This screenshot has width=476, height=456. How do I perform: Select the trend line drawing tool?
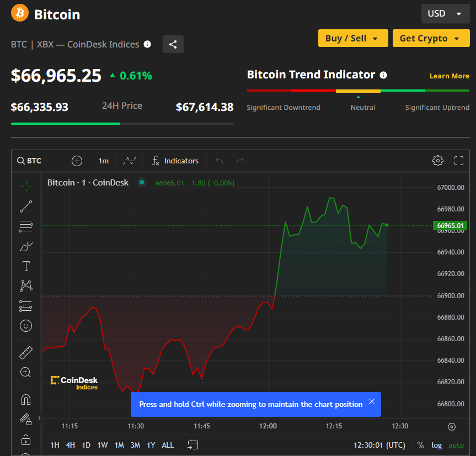[x=26, y=206]
